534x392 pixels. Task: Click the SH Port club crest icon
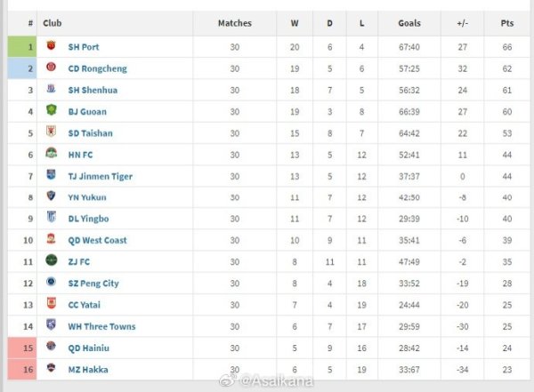pyautogui.click(x=51, y=46)
